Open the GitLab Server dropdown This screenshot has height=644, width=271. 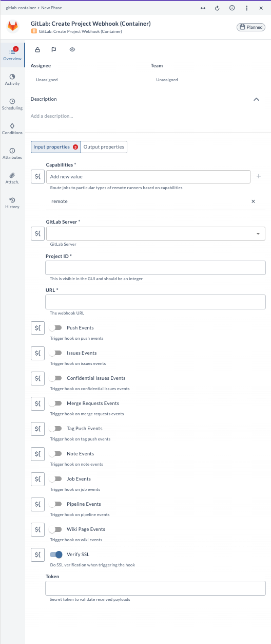point(156,233)
